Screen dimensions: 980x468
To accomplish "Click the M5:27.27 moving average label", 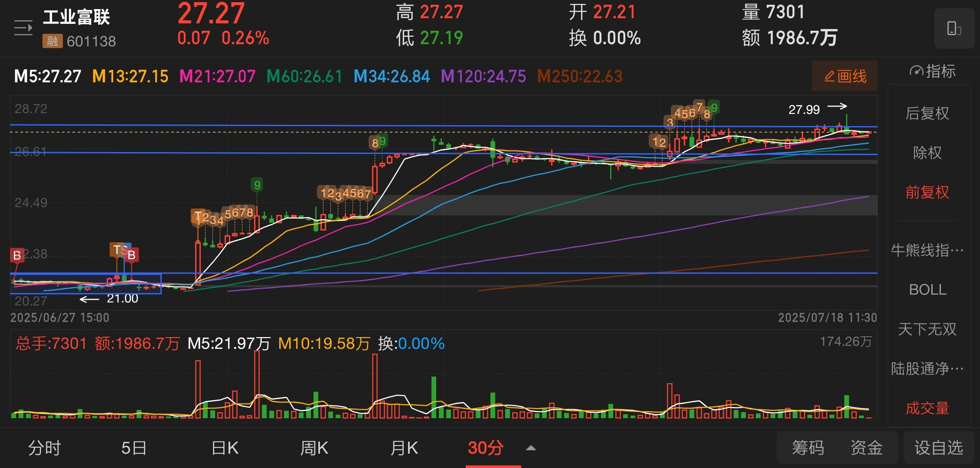I will point(48,76).
